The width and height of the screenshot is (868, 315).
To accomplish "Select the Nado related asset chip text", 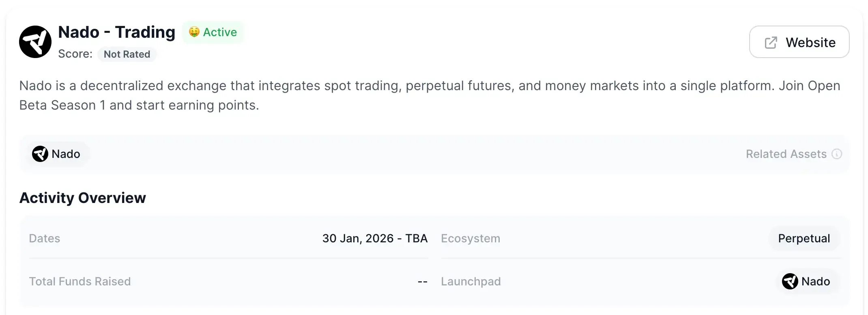I will coord(66,154).
